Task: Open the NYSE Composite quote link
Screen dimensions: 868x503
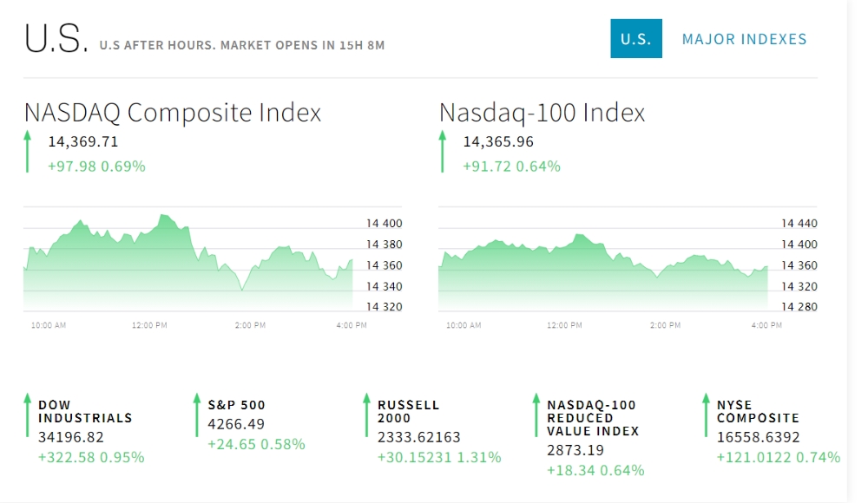Action: tap(757, 411)
